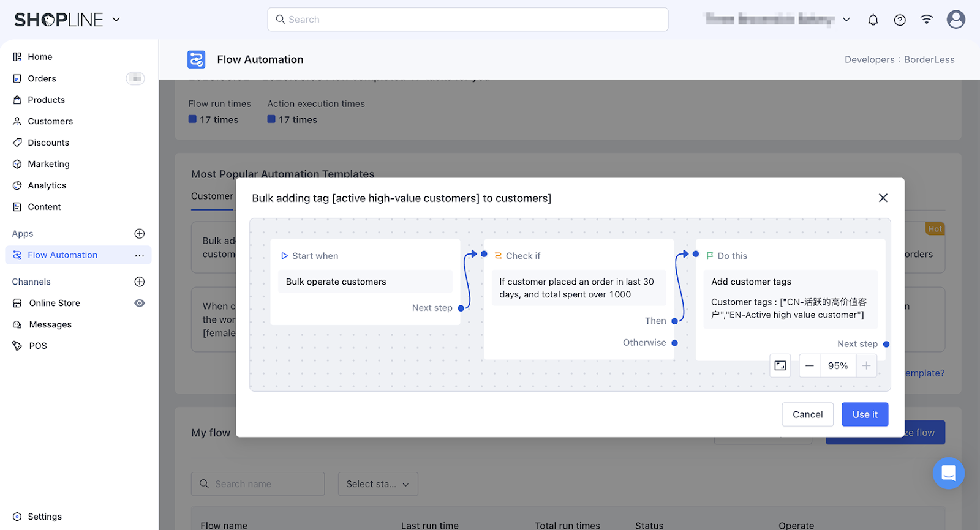Open Flow Automation more options ellipsis

(140, 255)
